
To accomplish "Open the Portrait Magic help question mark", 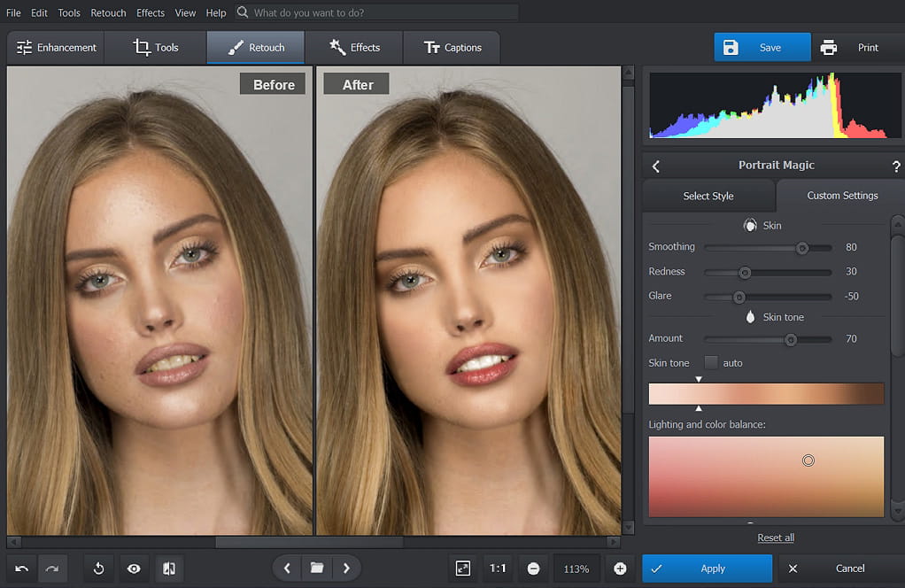I will pos(896,166).
